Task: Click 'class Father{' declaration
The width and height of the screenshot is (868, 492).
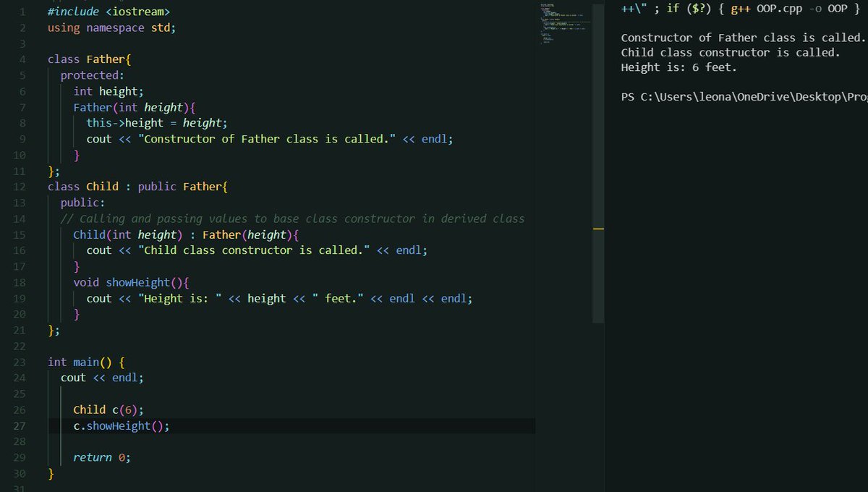Action: (89, 59)
